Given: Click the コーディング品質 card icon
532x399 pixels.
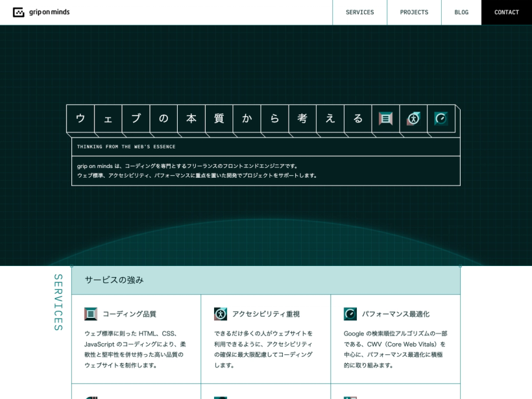Looking at the screenshot, I should tap(91, 314).
